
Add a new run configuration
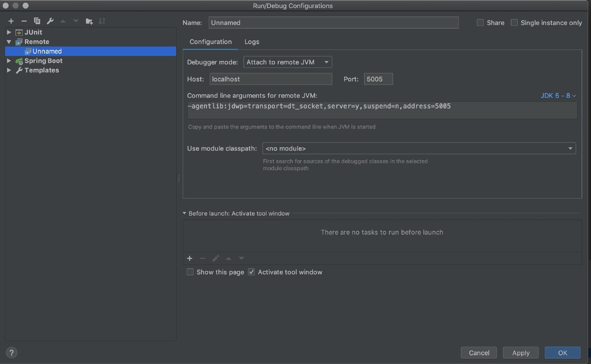11,21
